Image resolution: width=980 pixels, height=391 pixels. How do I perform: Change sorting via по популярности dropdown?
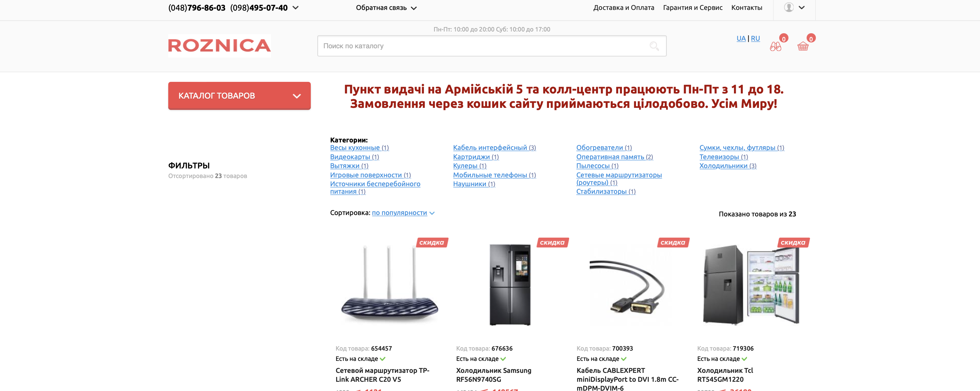pyautogui.click(x=403, y=213)
